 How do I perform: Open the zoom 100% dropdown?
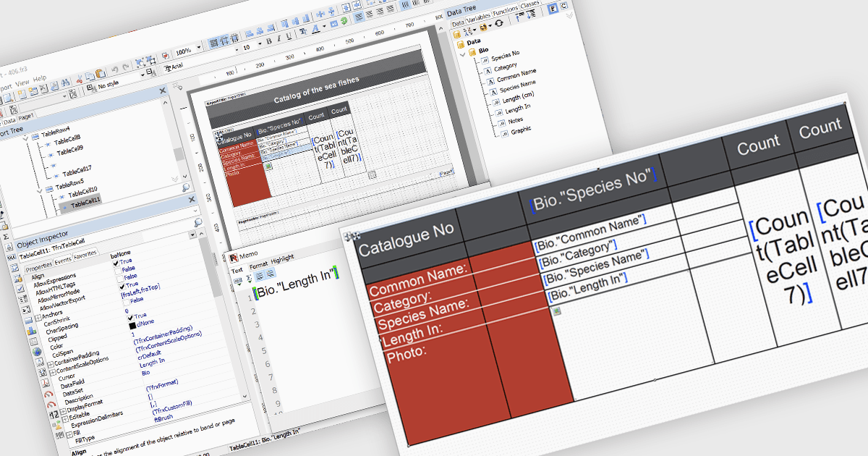click(x=198, y=47)
